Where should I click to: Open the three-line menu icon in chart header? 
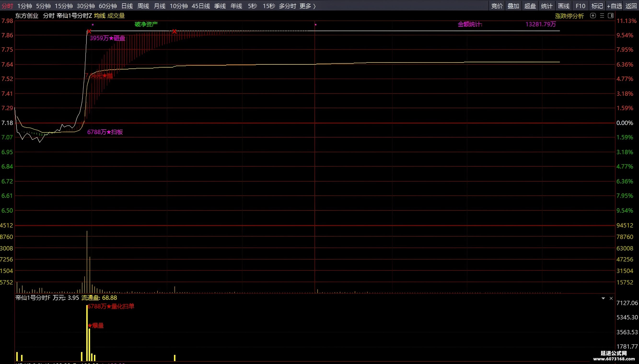coord(602,16)
